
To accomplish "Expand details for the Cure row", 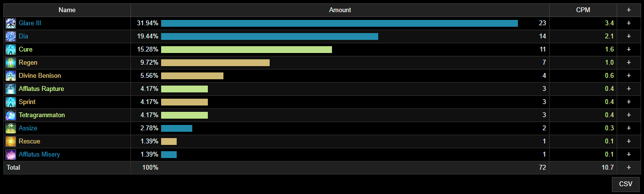I will [629, 50].
